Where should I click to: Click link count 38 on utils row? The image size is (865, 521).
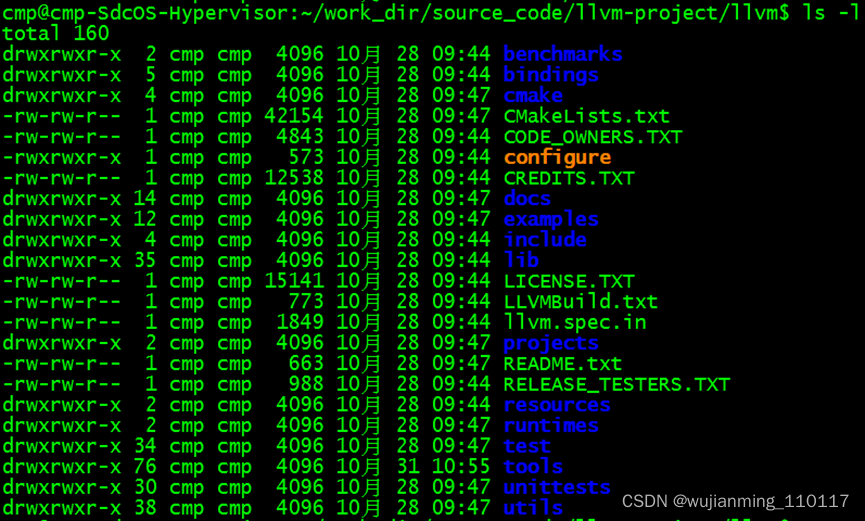click(x=145, y=508)
